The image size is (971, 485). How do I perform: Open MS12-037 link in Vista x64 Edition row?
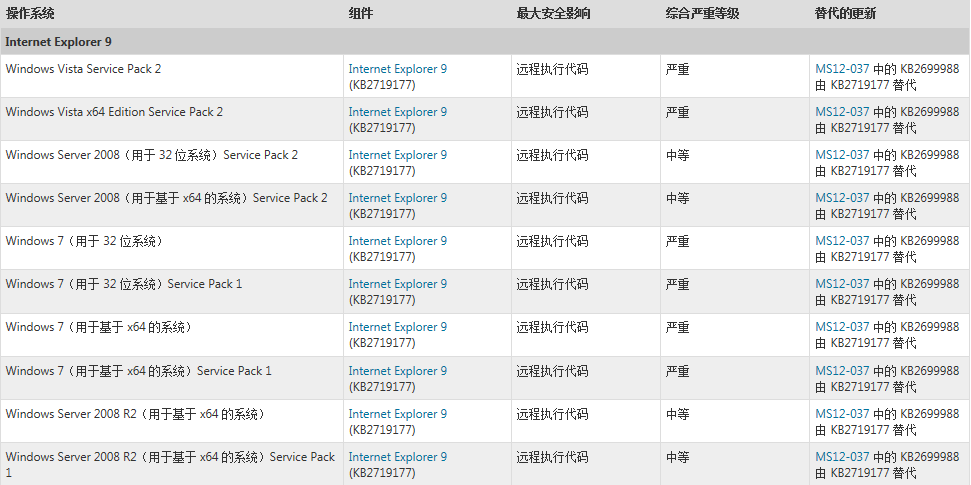pos(842,112)
